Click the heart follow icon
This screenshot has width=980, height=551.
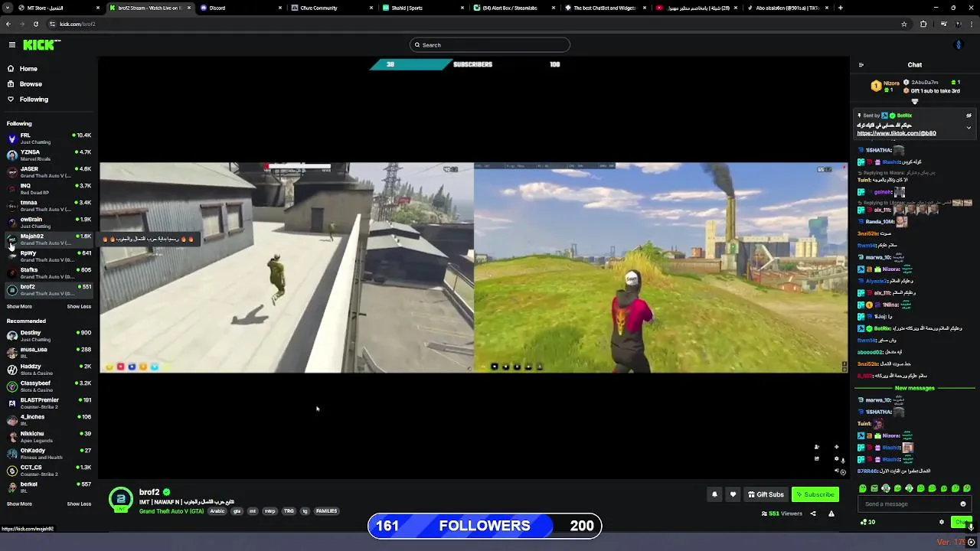coord(733,494)
